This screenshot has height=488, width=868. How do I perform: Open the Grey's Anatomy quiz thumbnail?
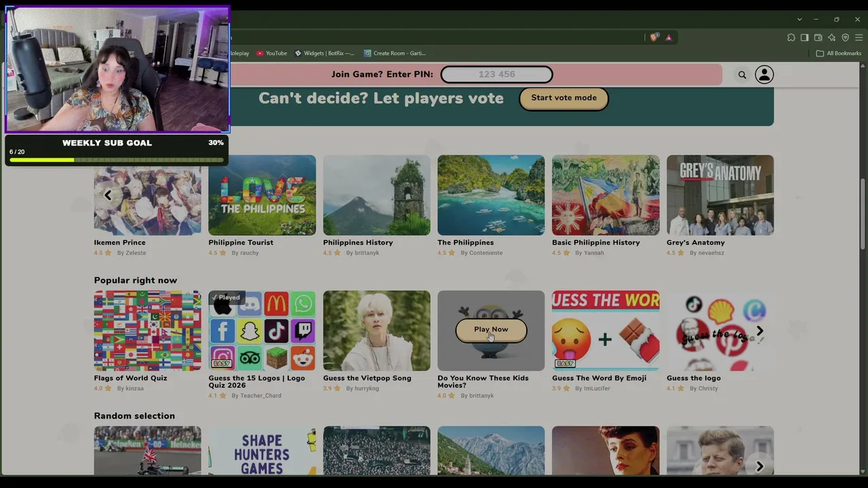pos(720,195)
